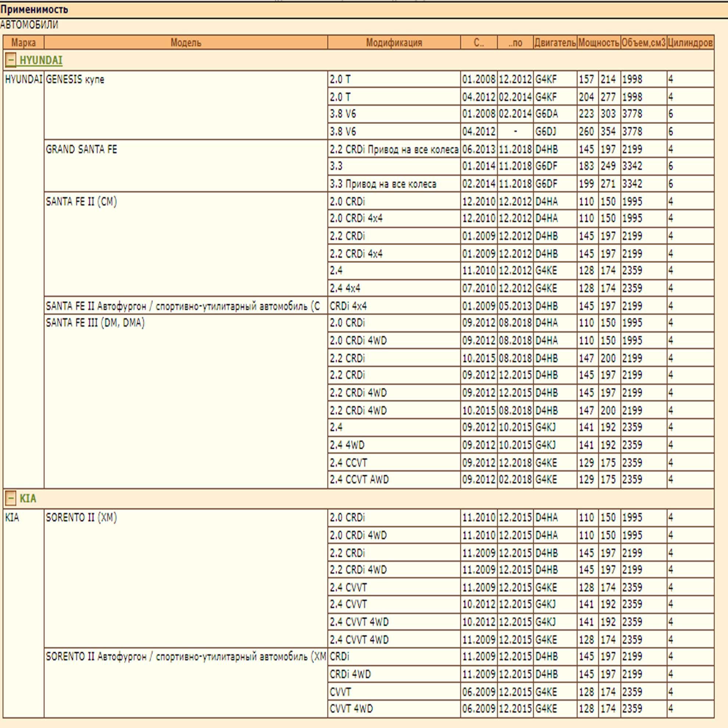Select the GRAND SANTA FE model cell
The image size is (728, 728).
(186, 166)
